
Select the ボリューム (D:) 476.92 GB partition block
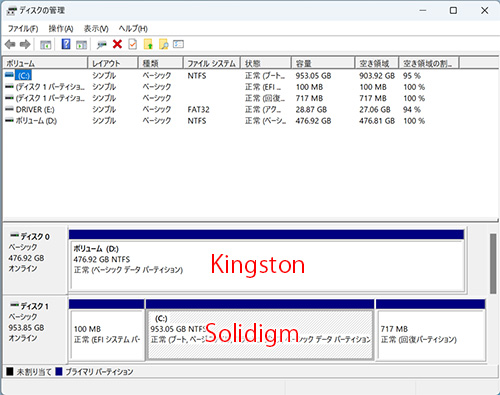tap(266, 261)
